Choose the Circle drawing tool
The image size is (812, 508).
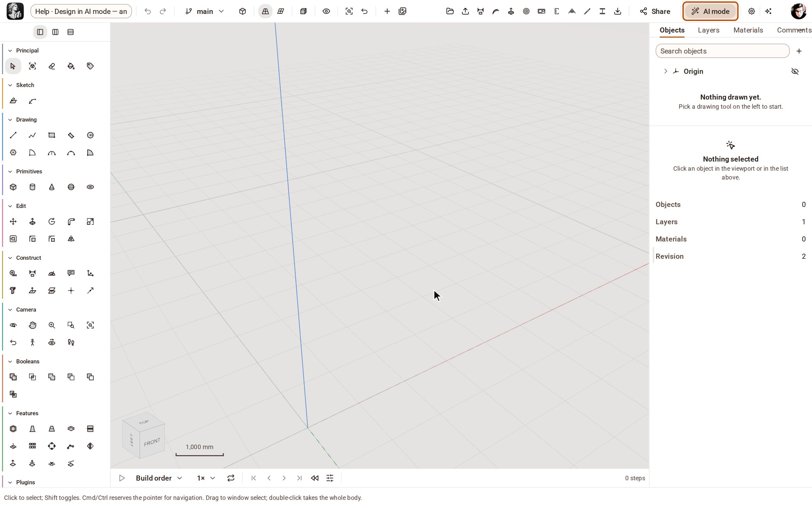(90, 135)
